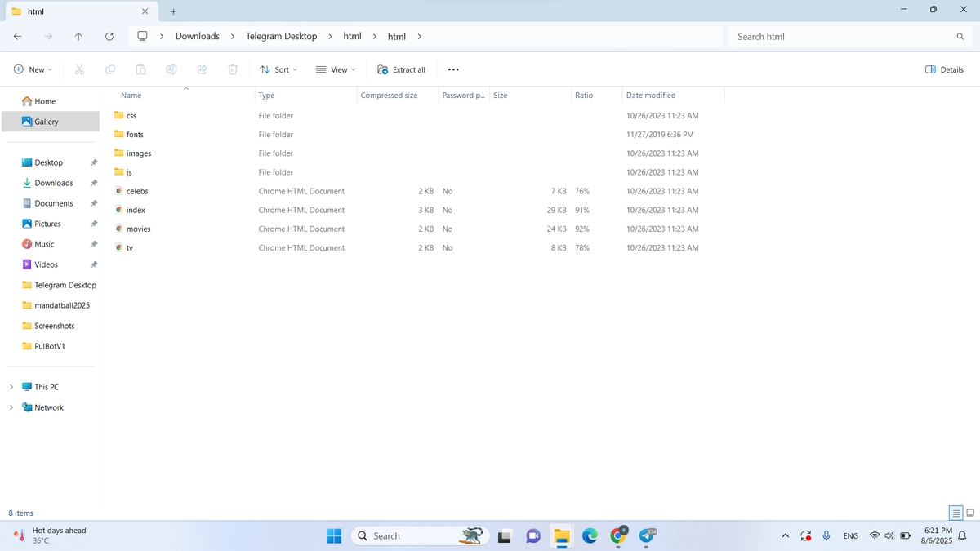Open the Sort dropdown
Image resolution: width=980 pixels, height=551 pixels.
278,69
